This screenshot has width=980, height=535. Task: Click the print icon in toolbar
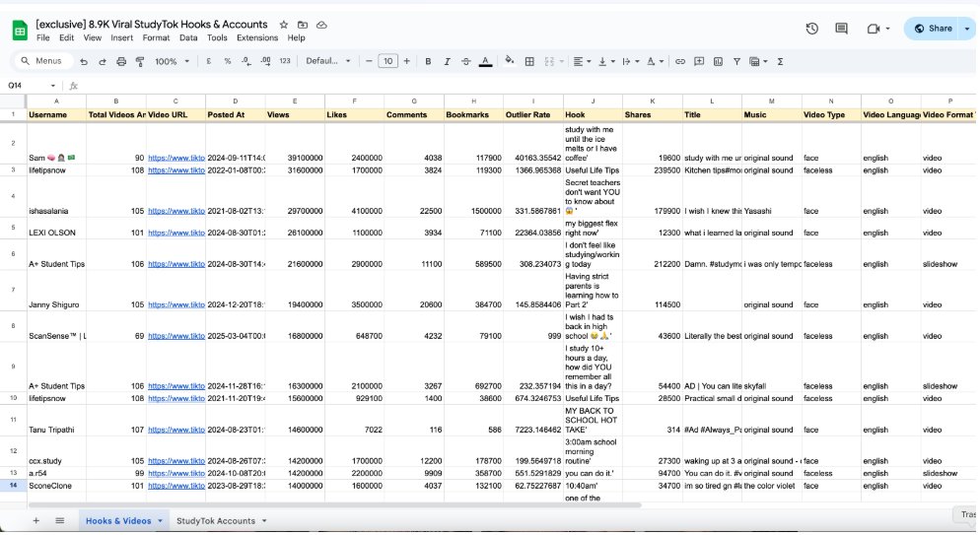click(121, 61)
